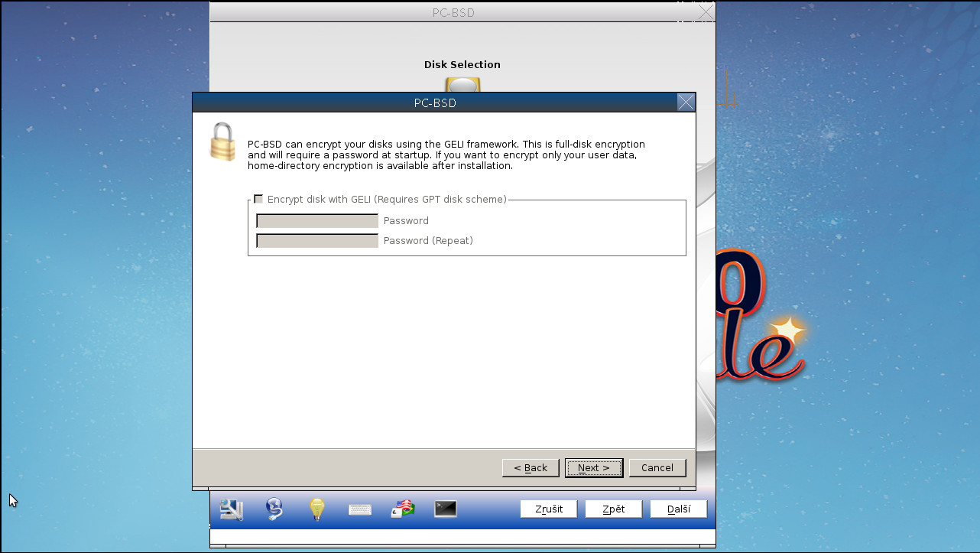Image resolution: width=980 pixels, height=553 pixels.
Task: Enable Encrypt disk with GELI
Action: point(258,198)
